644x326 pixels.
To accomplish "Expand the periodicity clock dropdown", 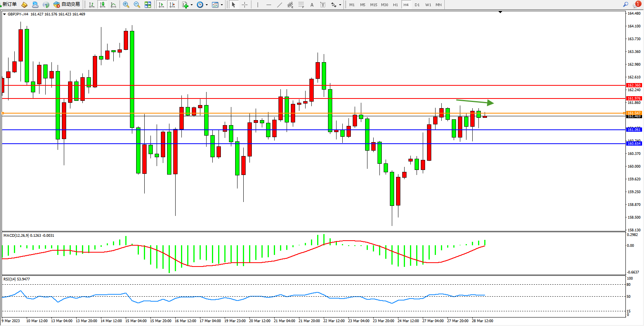I will pyautogui.click(x=207, y=5).
